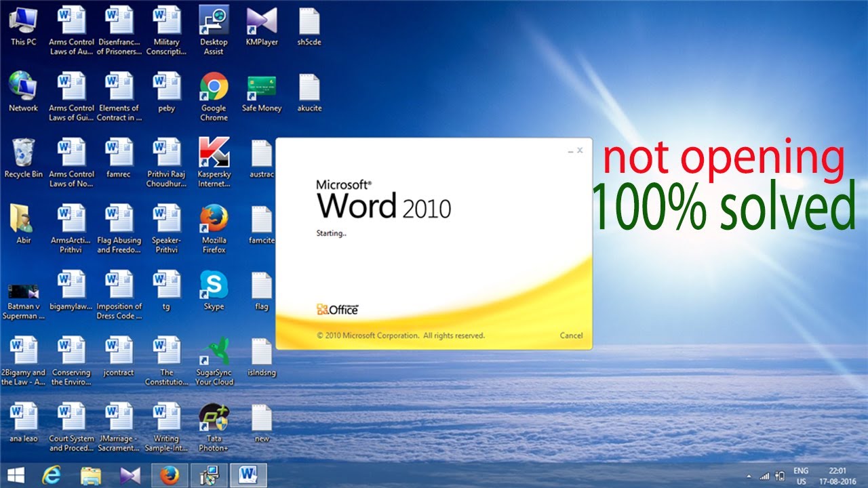Open File Explorer from the taskbar
This screenshot has width=868, height=488.
coord(90,474)
